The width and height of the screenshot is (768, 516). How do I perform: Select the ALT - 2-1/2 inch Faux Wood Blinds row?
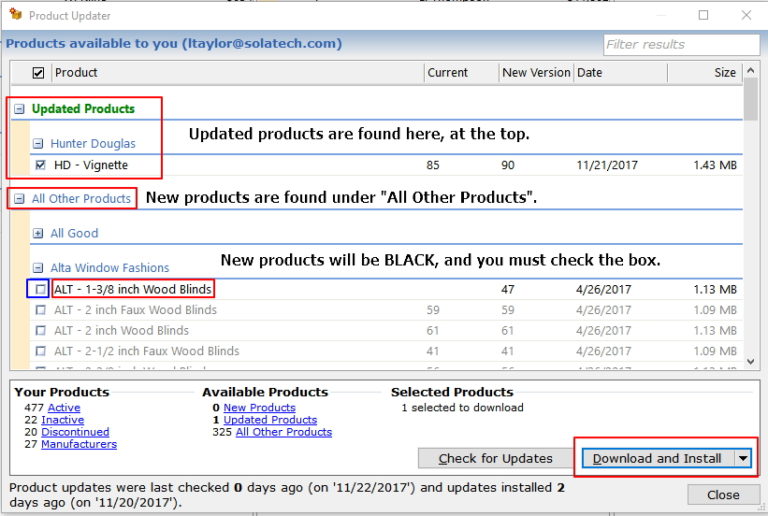386,351
